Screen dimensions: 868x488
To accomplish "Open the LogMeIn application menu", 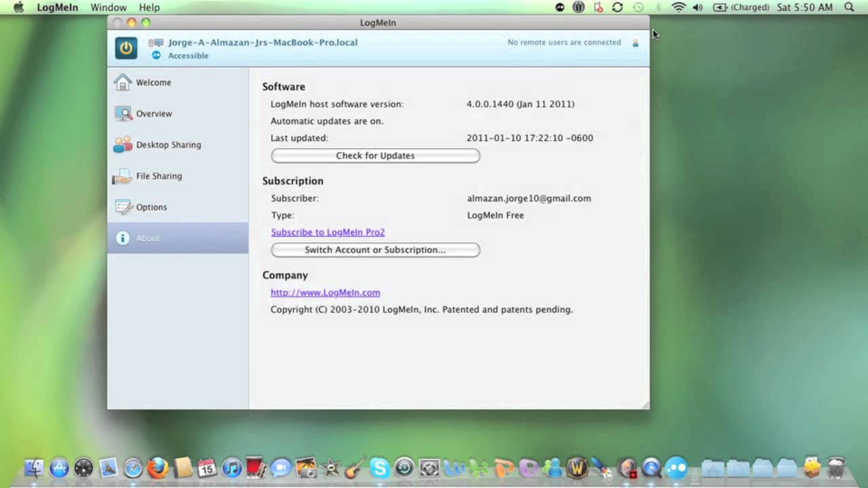I will tap(58, 7).
